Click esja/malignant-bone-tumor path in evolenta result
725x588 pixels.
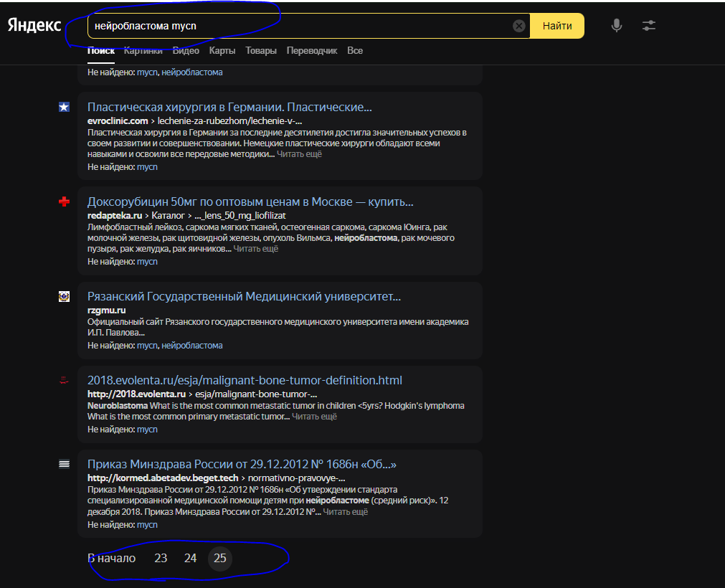256,394
